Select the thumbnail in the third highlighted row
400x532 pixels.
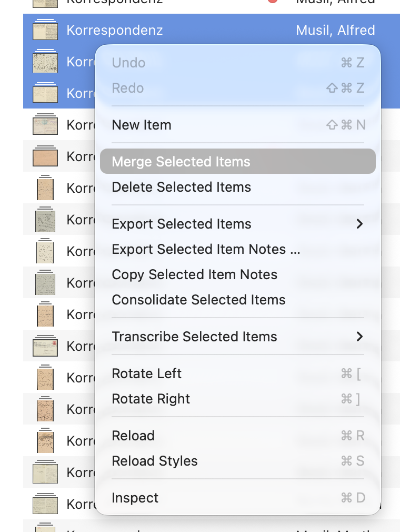(45, 93)
